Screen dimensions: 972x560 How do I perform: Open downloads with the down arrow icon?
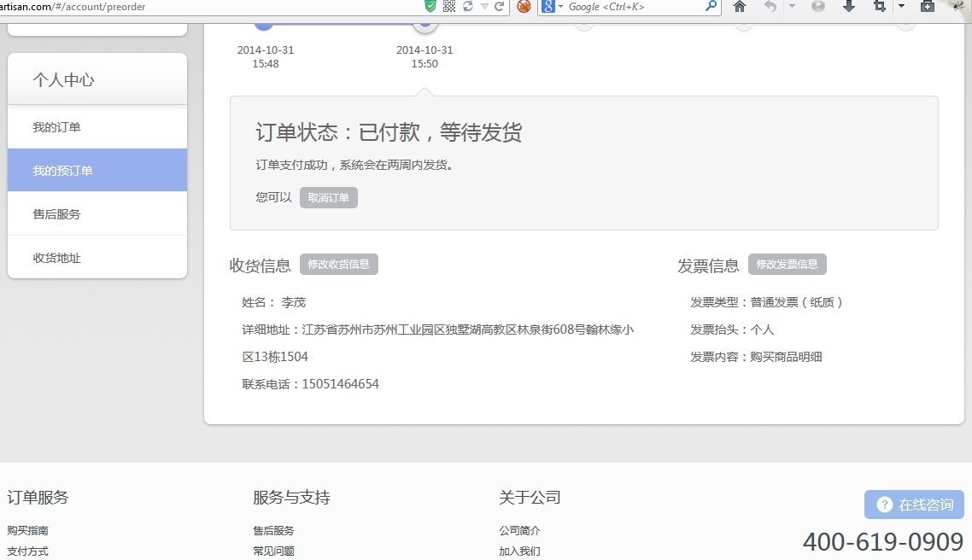click(849, 6)
